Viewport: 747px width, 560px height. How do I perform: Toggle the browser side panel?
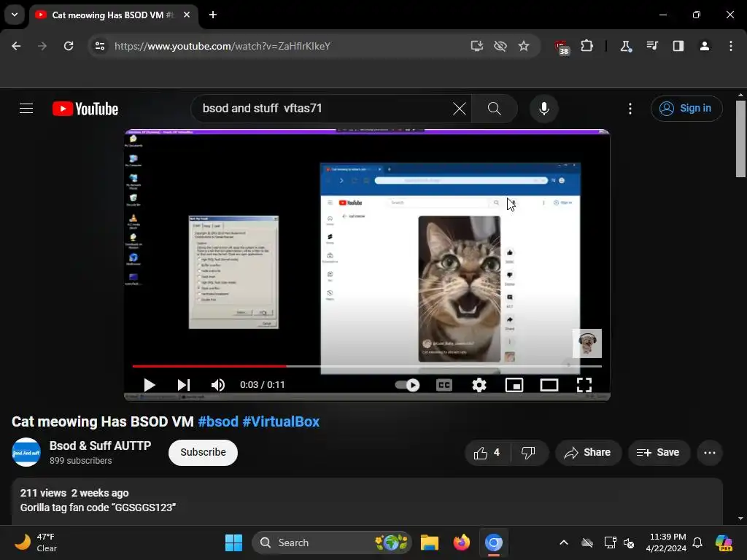[x=678, y=46]
